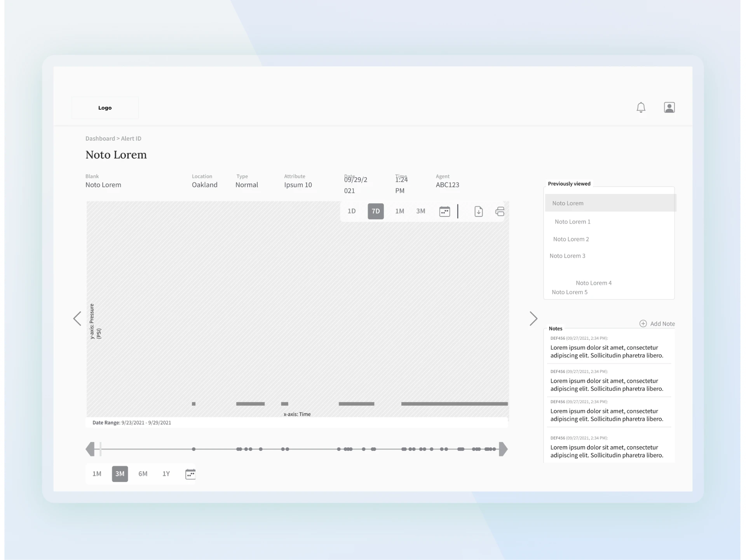The height and width of the screenshot is (560, 746).
Task: Go to Dashboard breadcrumb link
Action: (x=100, y=138)
